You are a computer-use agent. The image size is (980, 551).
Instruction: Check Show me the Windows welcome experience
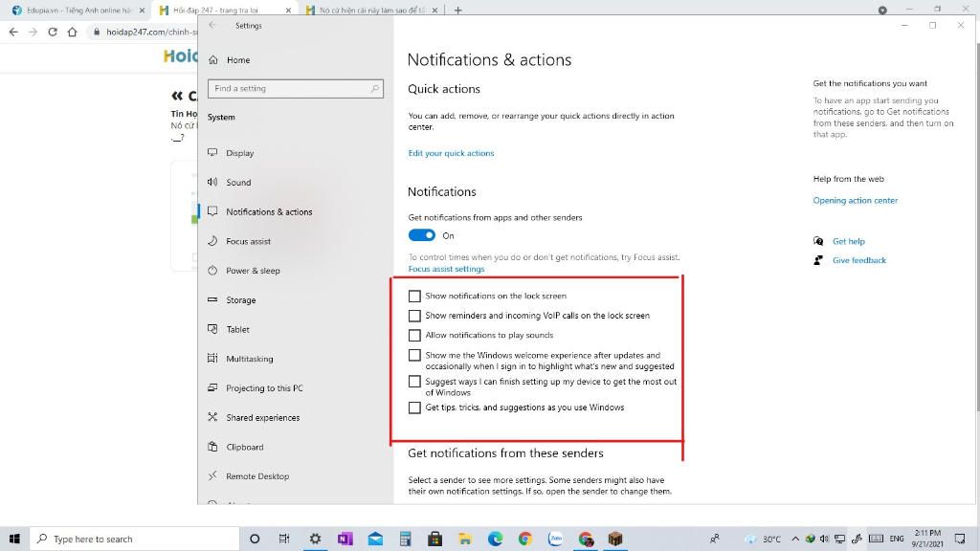click(x=414, y=356)
